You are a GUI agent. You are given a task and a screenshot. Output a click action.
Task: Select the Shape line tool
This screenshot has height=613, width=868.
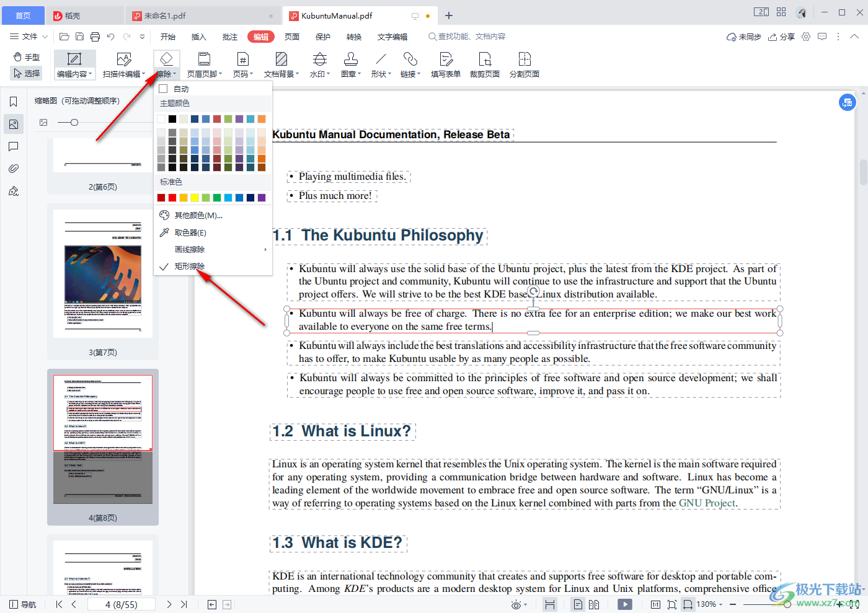(x=381, y=60)
